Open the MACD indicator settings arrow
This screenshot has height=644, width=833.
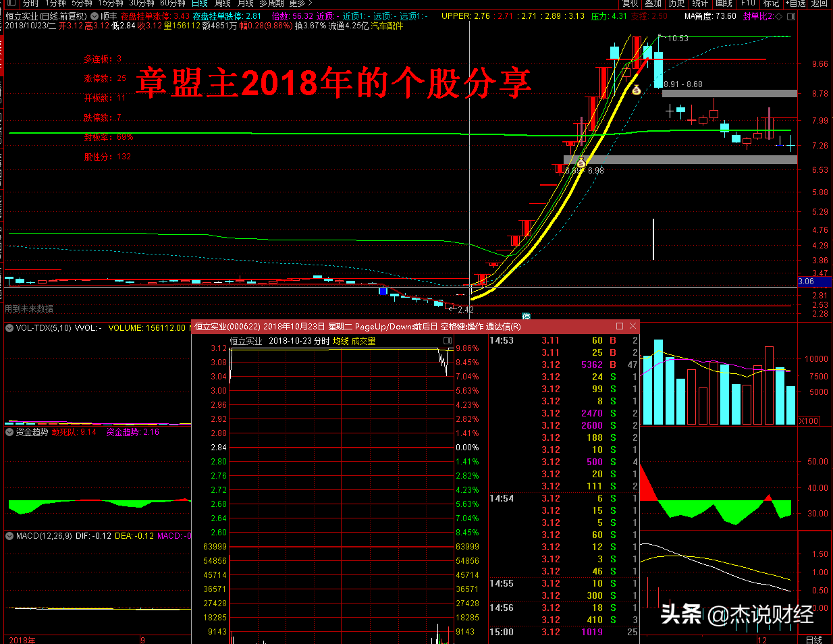coord(9,536)
